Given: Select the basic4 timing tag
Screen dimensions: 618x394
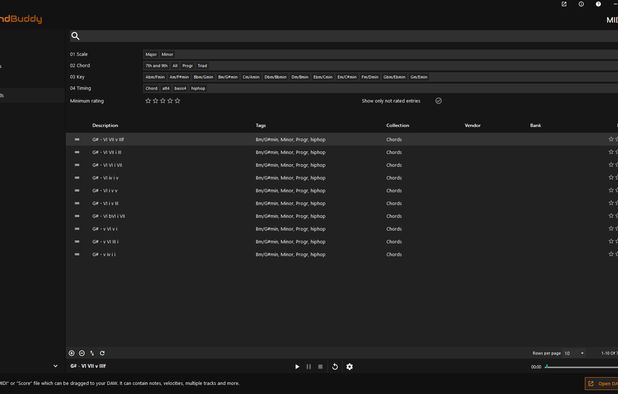Looking at the screenshot, I should (180, 89).
